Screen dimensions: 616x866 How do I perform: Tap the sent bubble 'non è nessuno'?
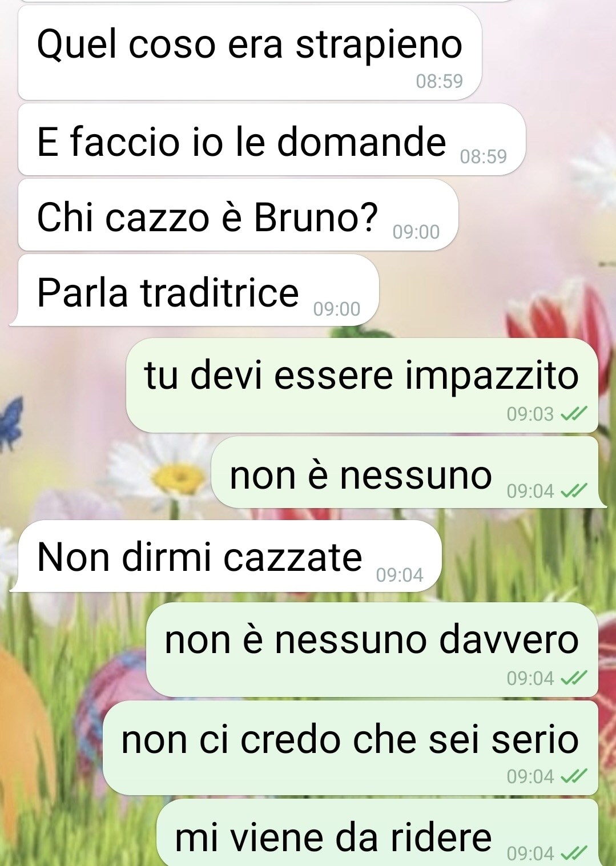pos(409,472)
